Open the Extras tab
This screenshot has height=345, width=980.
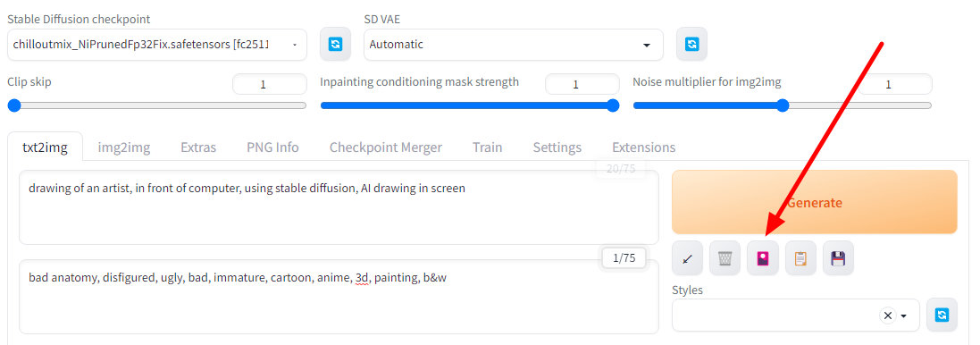pos(198,147)
